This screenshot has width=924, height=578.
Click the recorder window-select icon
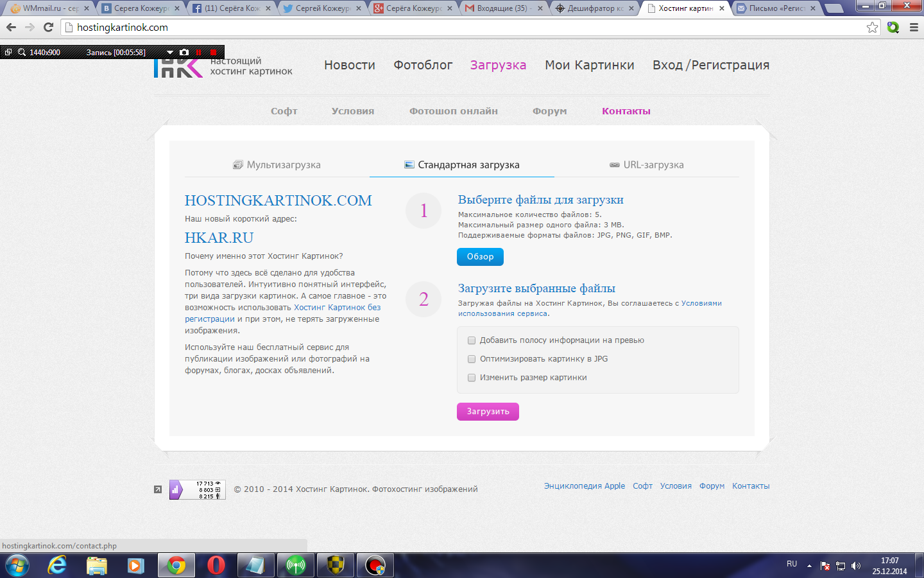(x=8, y=52)
